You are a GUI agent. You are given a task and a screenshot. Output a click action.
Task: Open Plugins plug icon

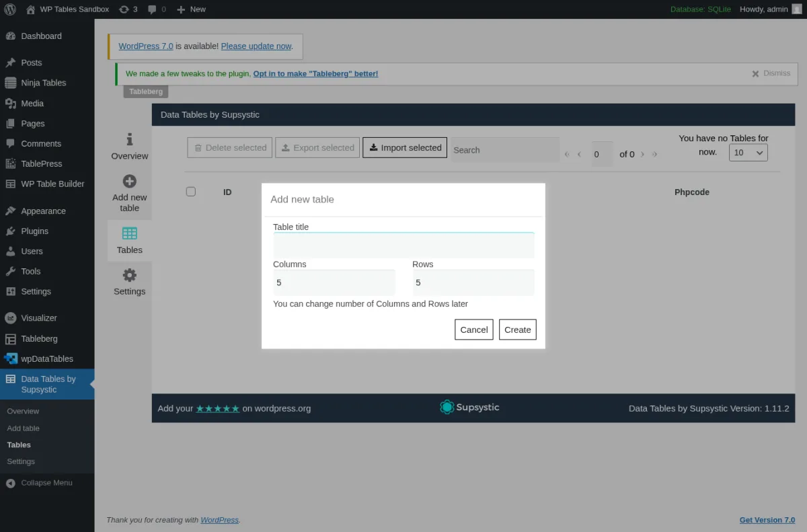point(10,231)
